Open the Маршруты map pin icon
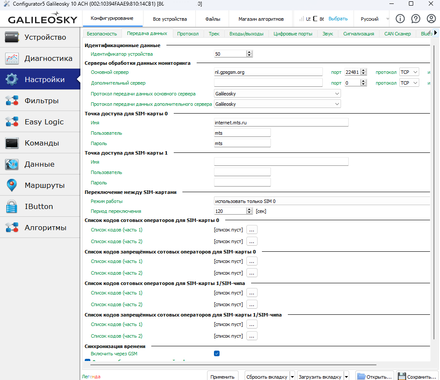Viewport: 440px width, 380px height. click(12, 185)
